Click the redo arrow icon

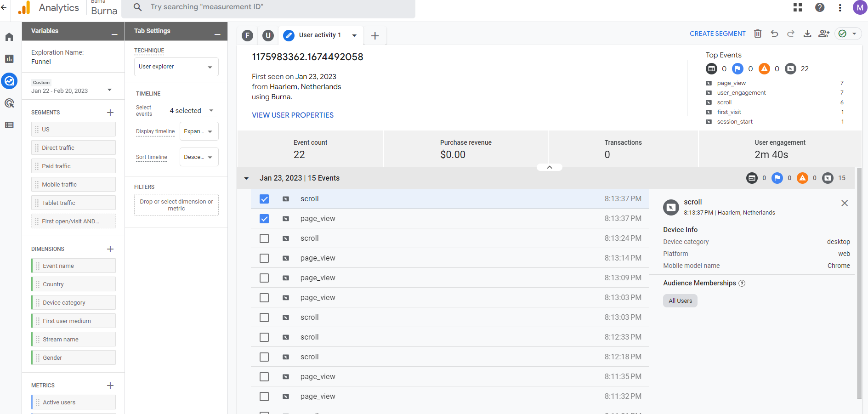click(x=791, y=34)
